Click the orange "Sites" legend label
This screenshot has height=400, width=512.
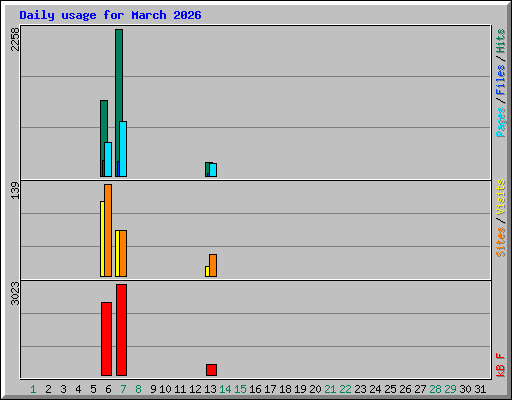click(500, 242)
